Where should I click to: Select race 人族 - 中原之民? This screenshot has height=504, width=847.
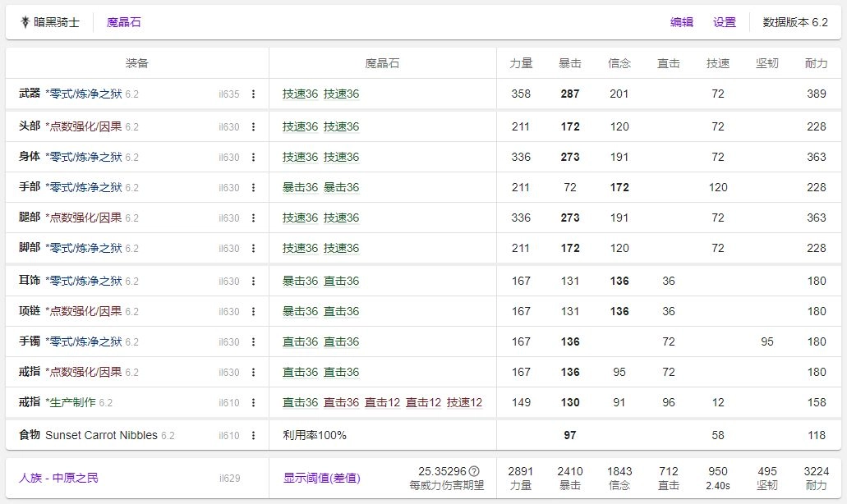[x=58, y=477]
